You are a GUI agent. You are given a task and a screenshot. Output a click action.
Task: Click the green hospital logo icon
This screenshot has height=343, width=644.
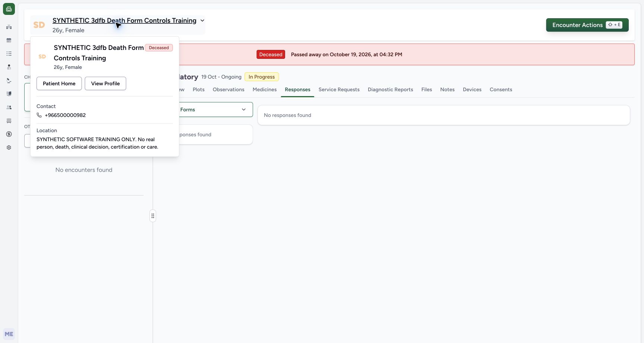(x=9, y=9)
